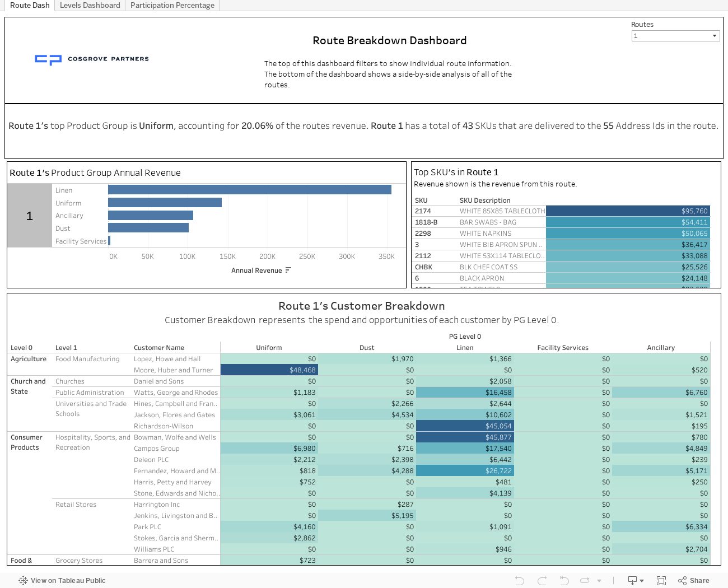
Task: Click the $45,054 Linen cell for Richardson-Wilson
Action: tap(465, 426)
